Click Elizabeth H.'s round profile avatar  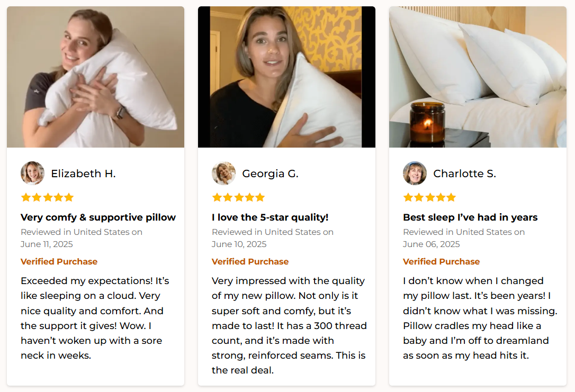click(x=32, y=173)
